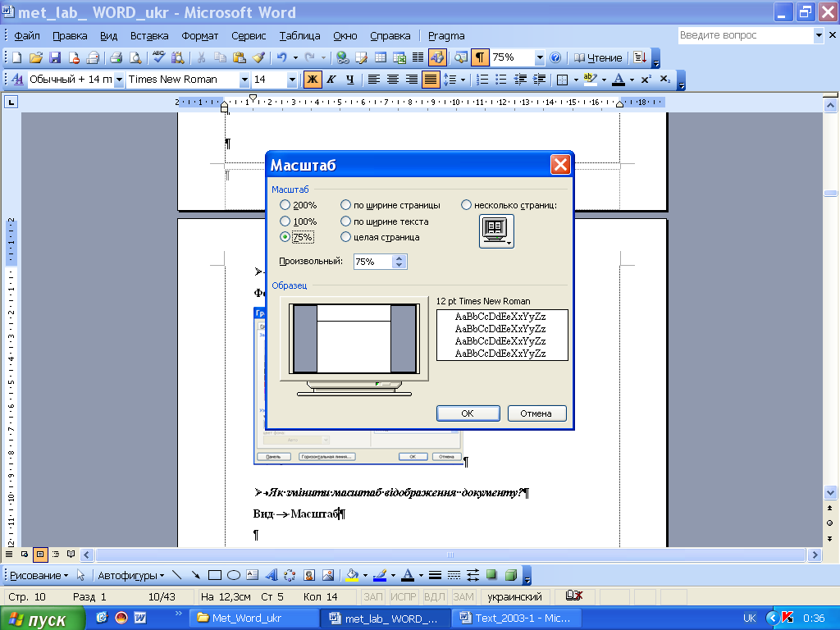Apply bulleted list formatting
840x630 pixels.
coord(501,80)
